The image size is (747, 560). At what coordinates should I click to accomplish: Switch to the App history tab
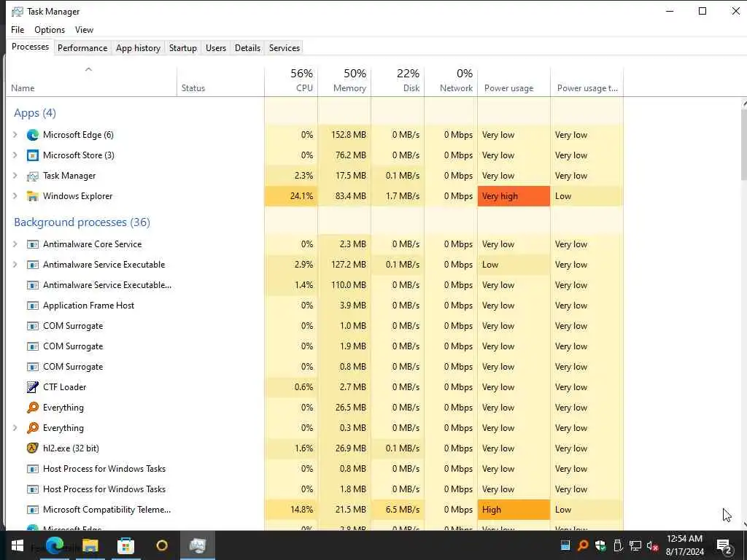coord(138,48)
